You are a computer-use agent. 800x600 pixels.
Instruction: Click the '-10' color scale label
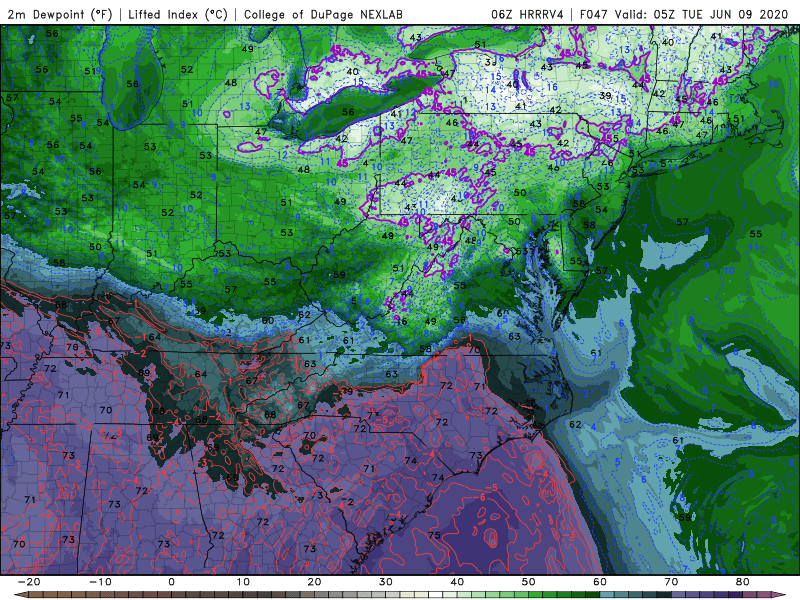click(x=100, y=582)
